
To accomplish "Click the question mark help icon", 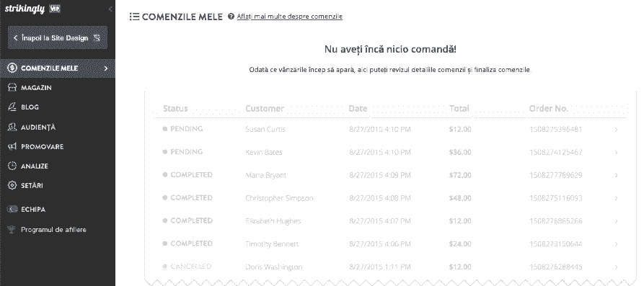I will [231, 17].
